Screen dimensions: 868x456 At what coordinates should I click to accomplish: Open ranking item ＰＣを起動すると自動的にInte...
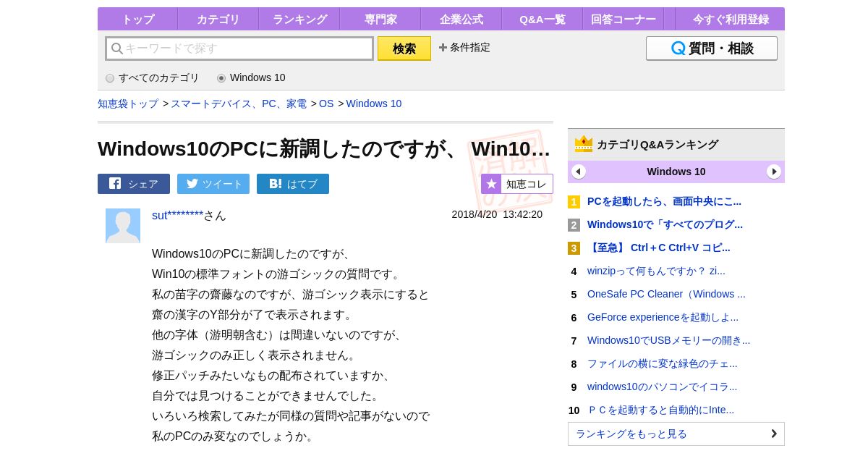(x=660, y=410)
